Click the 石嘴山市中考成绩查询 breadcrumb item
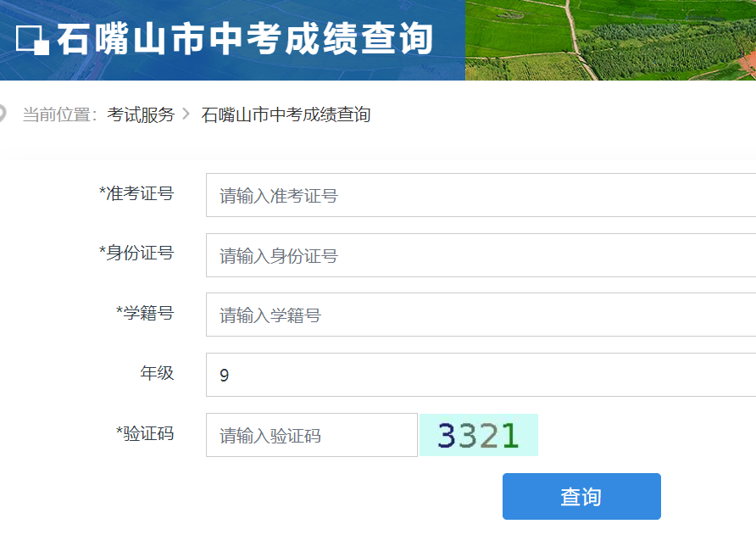 [x=286, y=114]
